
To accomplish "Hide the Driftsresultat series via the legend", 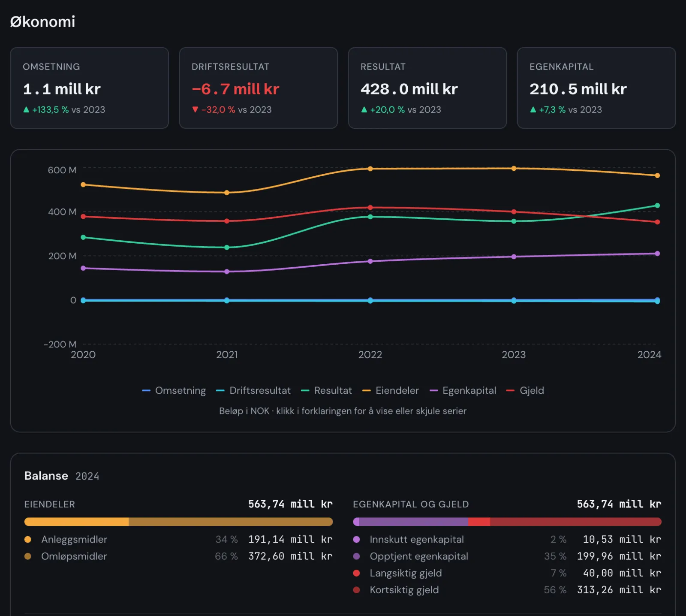I will pyautogui.click(x=253, y=390).
